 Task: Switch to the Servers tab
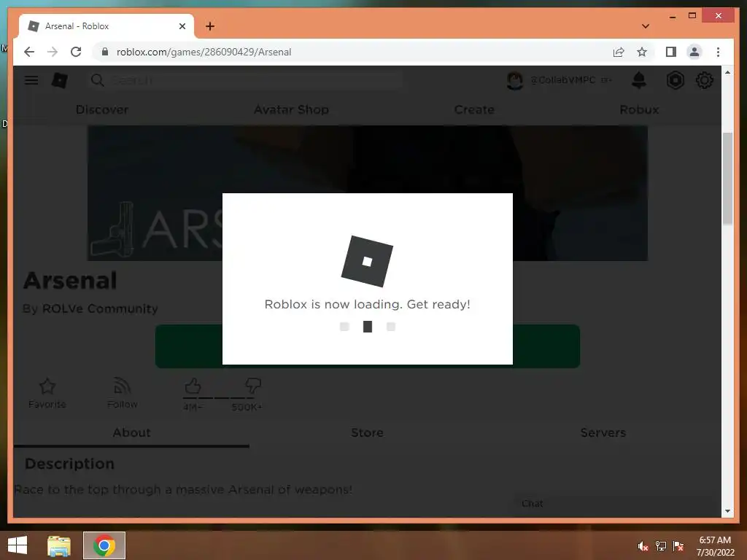pyautogui.click(x=603, y=432)
